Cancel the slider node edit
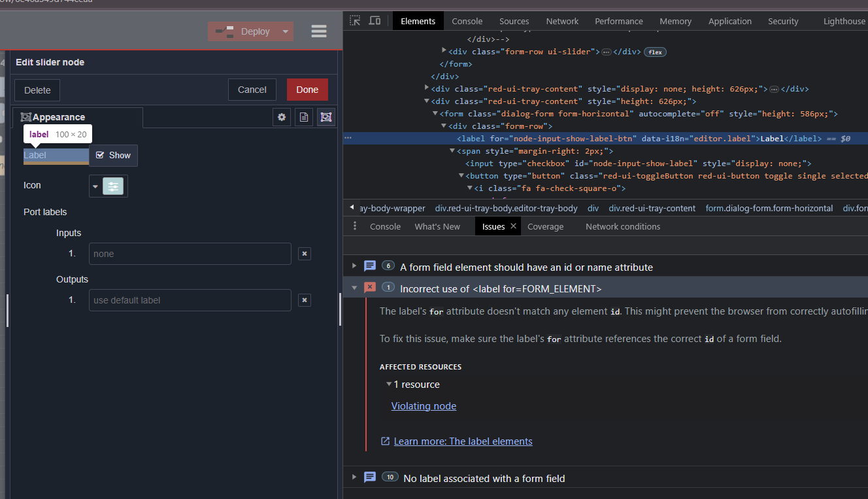The width and height of the screenshot is (868, 499). (x=252, y=90)
